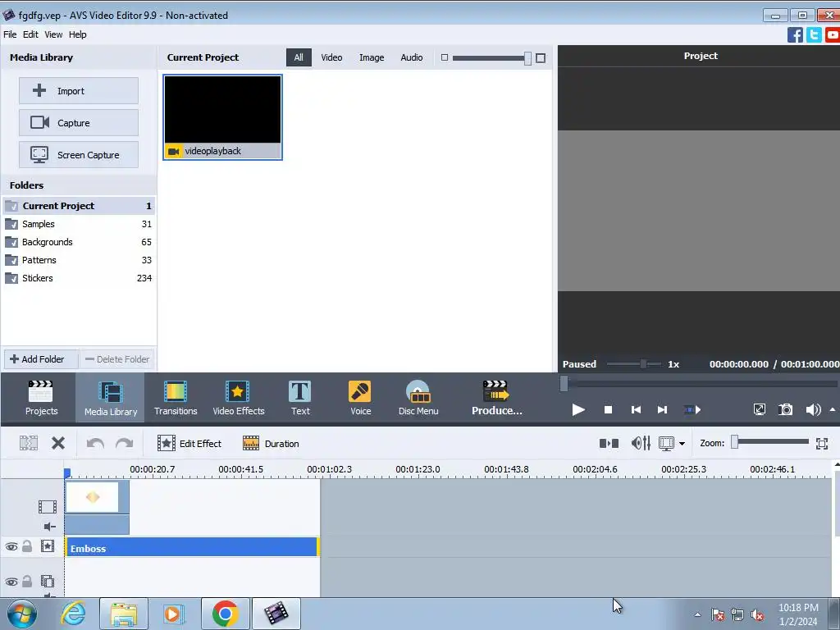Filter library by Audio tab
This screenshot has width=840, height=630.
412,57
